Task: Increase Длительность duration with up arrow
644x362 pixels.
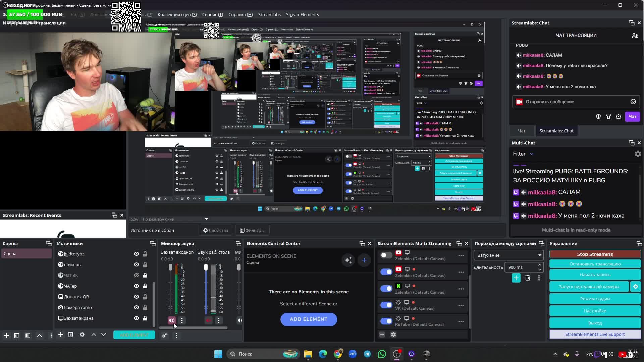Action: 540,265
